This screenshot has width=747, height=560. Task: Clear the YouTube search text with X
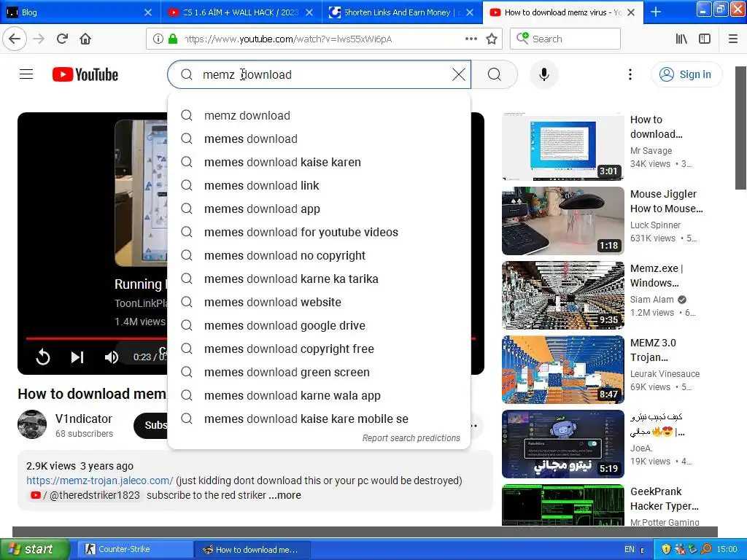[x=459, y=74]
